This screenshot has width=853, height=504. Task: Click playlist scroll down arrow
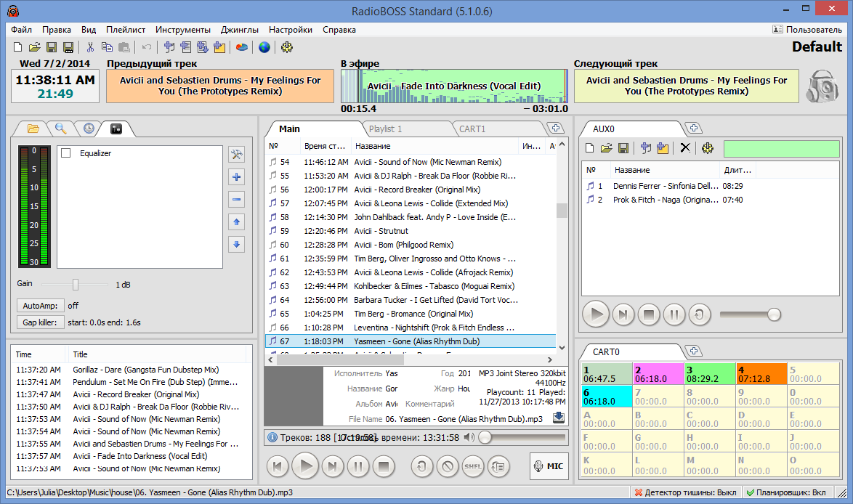tap(562, 348)
